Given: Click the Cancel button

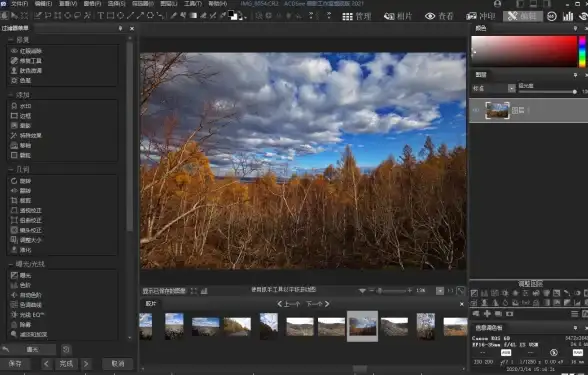Looking at the screenshot, I should (x=118, y=363).
